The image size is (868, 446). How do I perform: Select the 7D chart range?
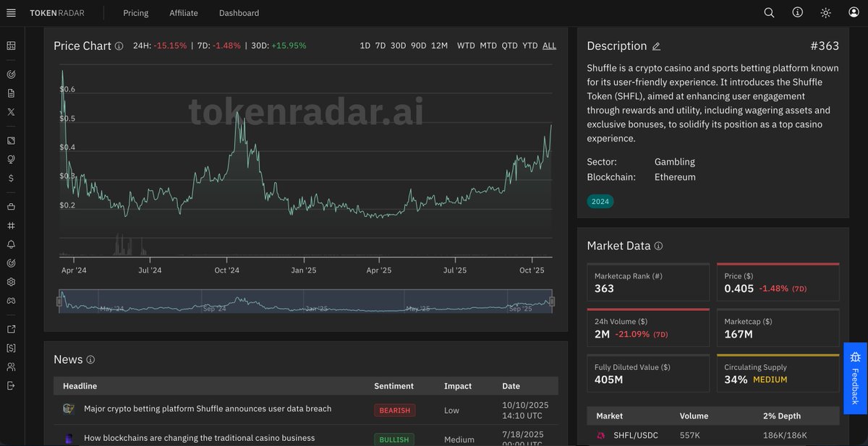tap(380, 46)
